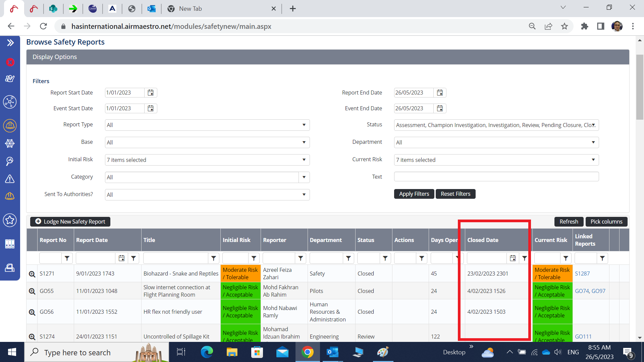Click filter funnel icon under Title column
The width and height of the screenshot is (644, 362).
click(213, 258)
